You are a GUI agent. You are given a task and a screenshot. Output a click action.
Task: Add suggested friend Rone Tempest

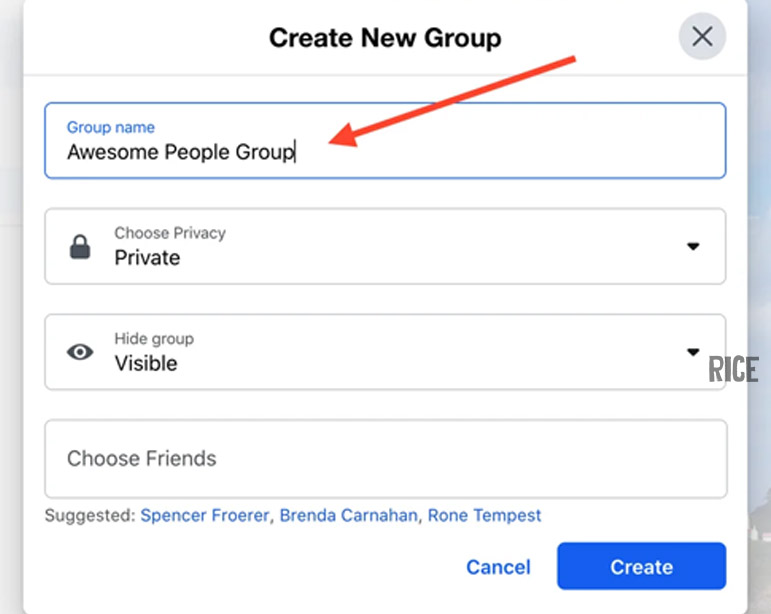coord(484,516)
